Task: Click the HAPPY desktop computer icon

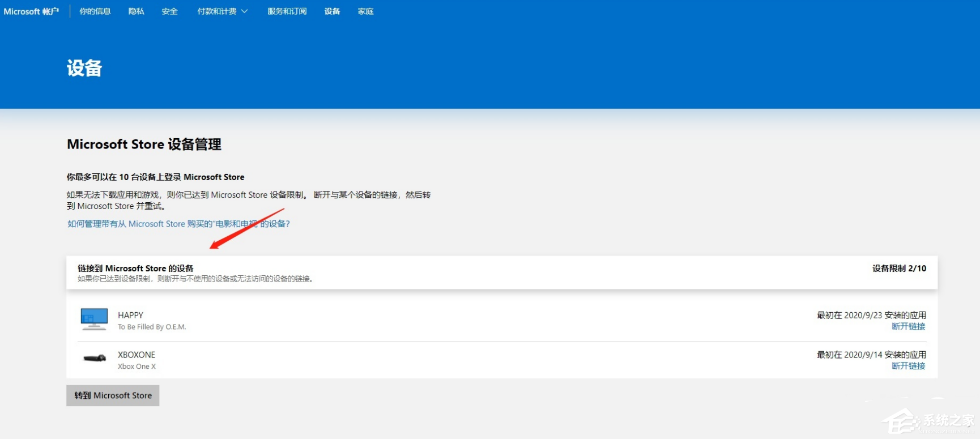Action: coord(94,319)
